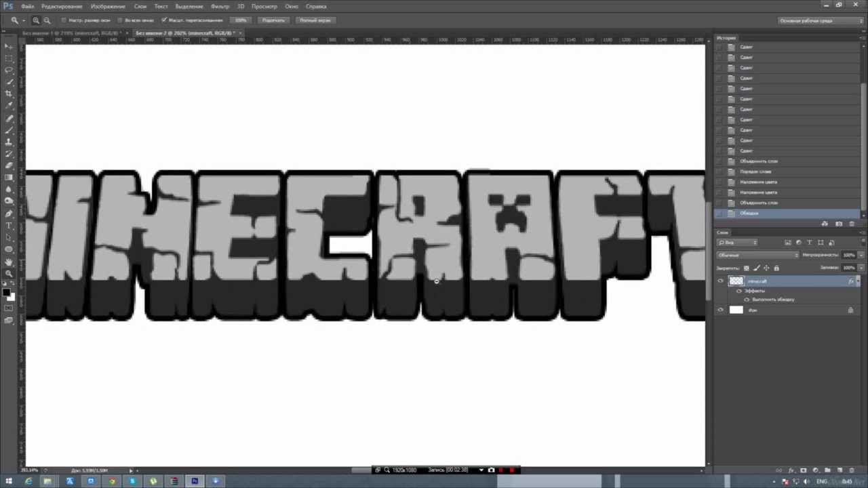Viewport: 868px width, 488px height.
Task: Choose Zoom In mode in options bar
Action: pyautogui.click(x=36, y=20)
